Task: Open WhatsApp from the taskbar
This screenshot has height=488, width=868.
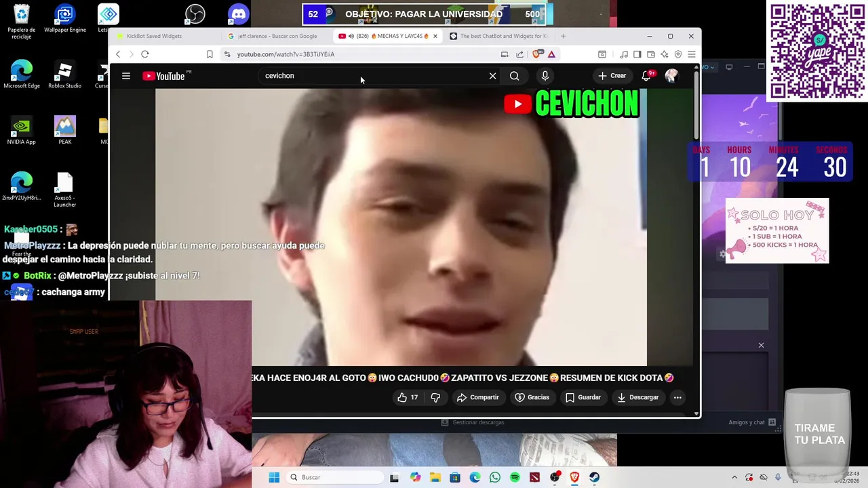Action: tap(495, 477)
